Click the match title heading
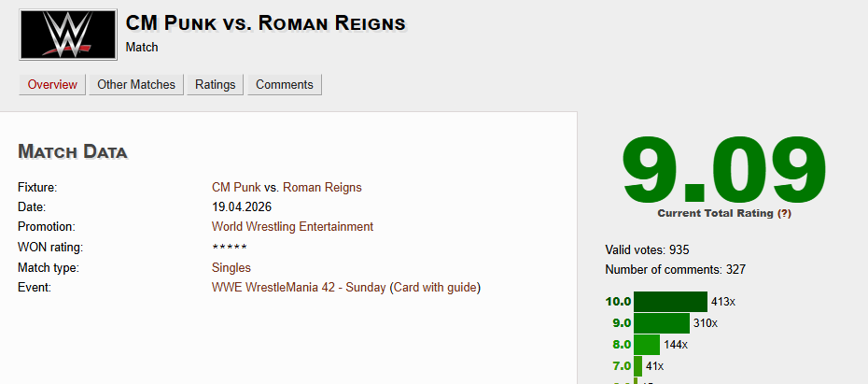868x384 pixels. (x=266, y=23)
